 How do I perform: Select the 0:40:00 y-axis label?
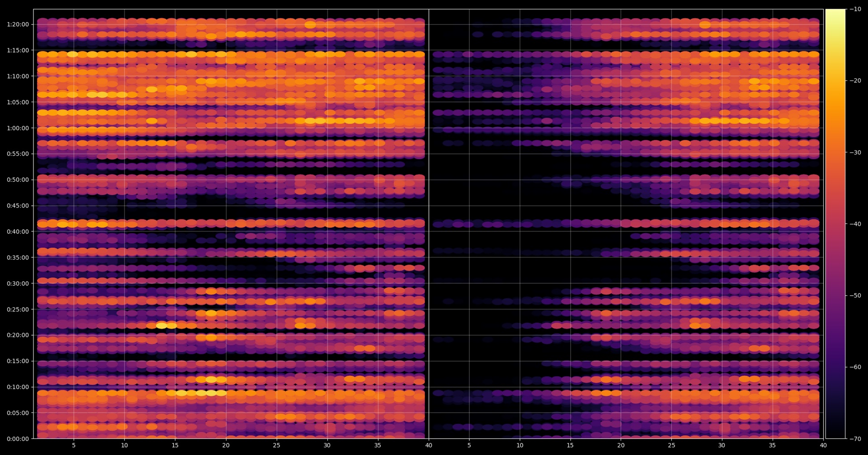pos(18,232)
